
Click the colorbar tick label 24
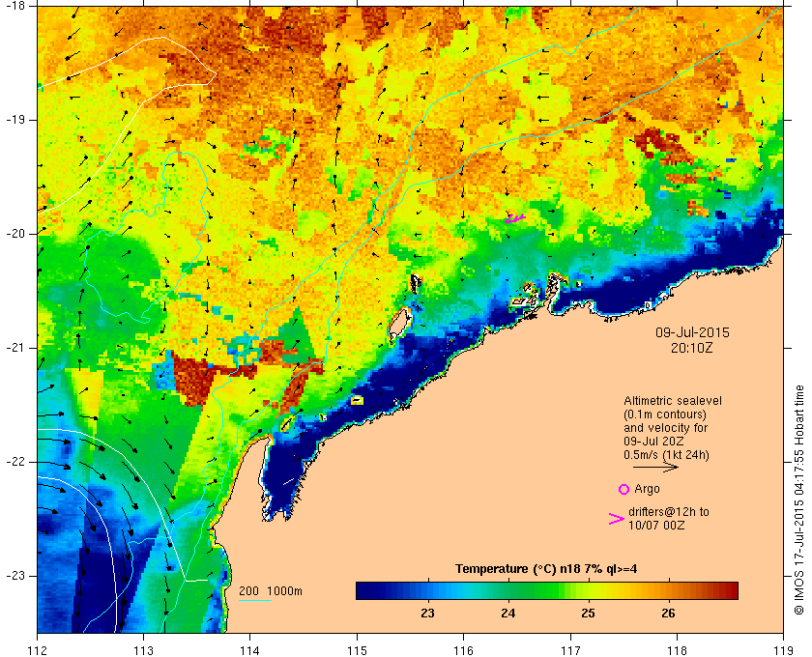(x=508, y=613)
